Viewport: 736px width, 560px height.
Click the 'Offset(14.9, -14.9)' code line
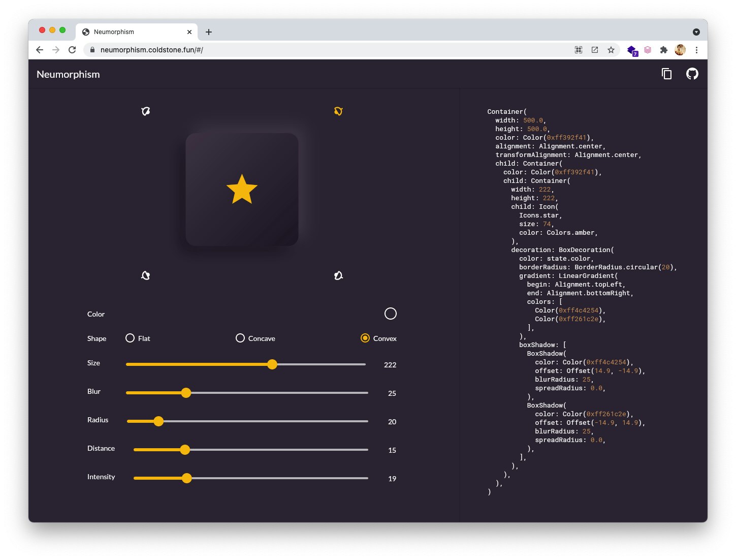pyautogui.click(x=590, y=371)
